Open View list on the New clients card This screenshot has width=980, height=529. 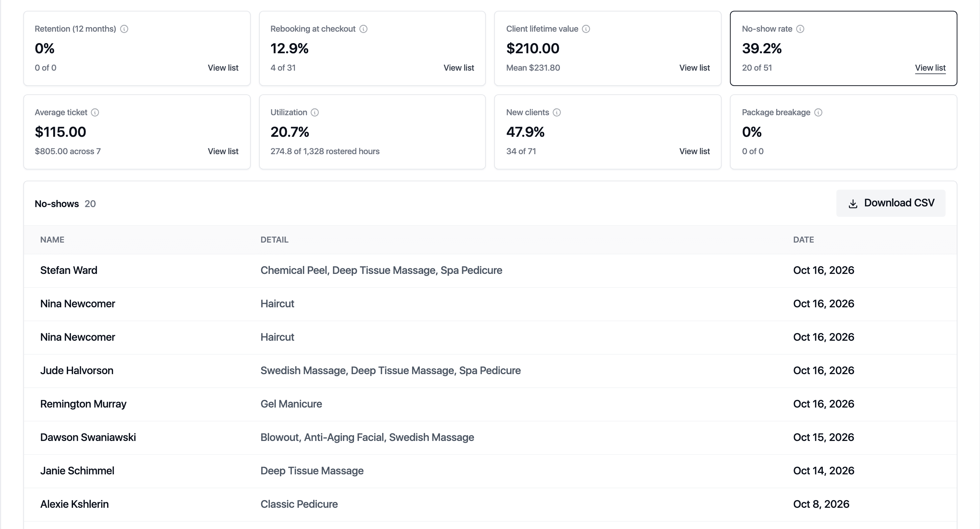pos(694,151)
